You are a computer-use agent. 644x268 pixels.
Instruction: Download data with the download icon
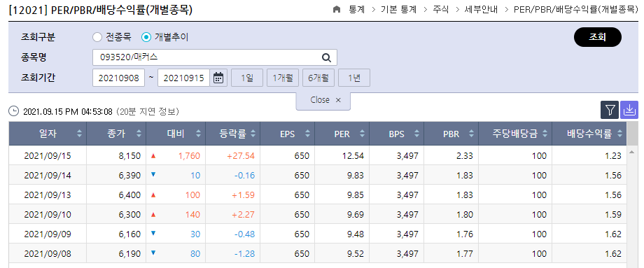(629, 110)
